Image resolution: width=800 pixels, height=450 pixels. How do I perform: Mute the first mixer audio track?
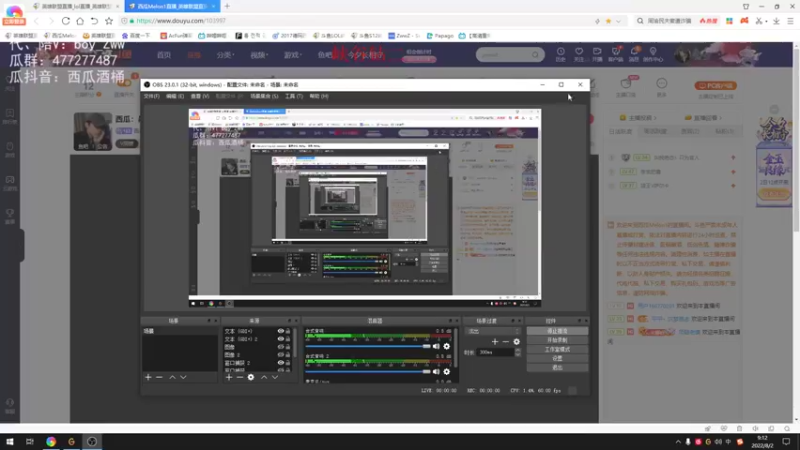pos(436,346)
